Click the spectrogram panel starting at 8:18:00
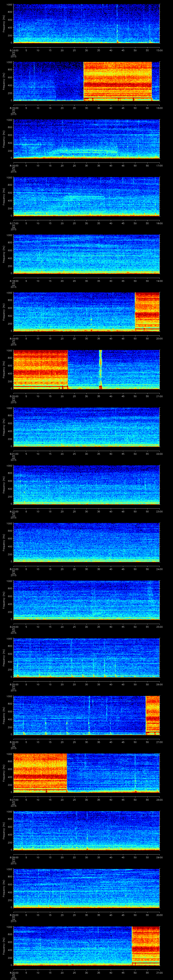This screenshot has height=980, width=173. click(x=86, y=254)
